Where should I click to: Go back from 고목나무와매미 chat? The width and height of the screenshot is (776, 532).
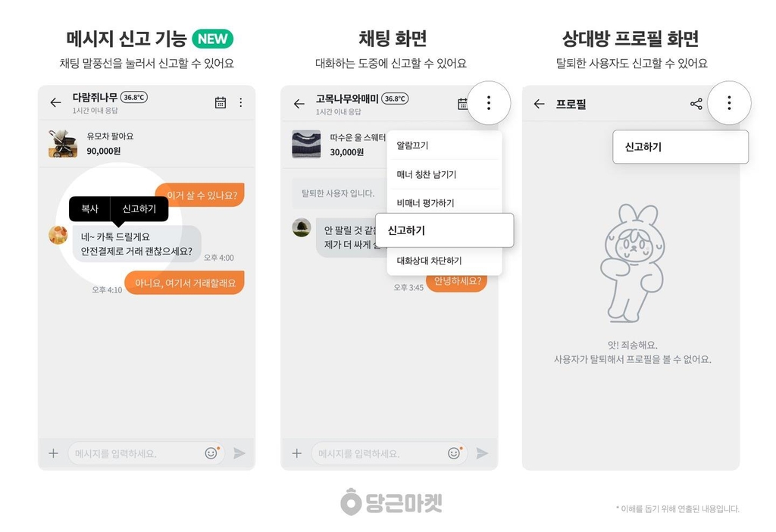pyautogui.click(x=299, y=103)
